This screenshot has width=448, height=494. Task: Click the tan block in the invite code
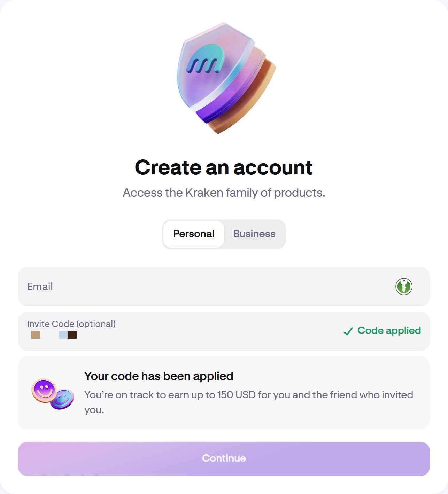click(36, 335)
